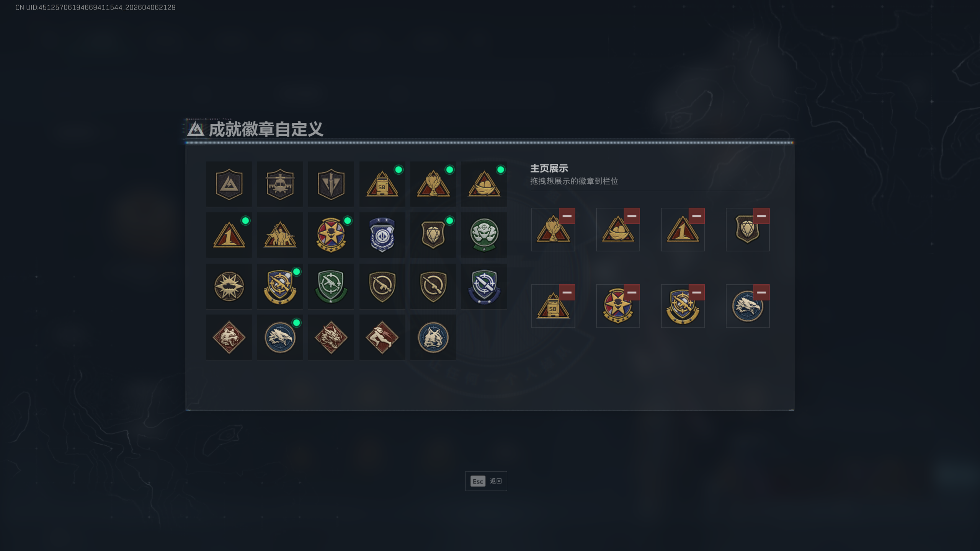The height and width of the screenshot is (551, 980).
Task: Remove the eagle badge from the showcase
Action: point(761,293)
